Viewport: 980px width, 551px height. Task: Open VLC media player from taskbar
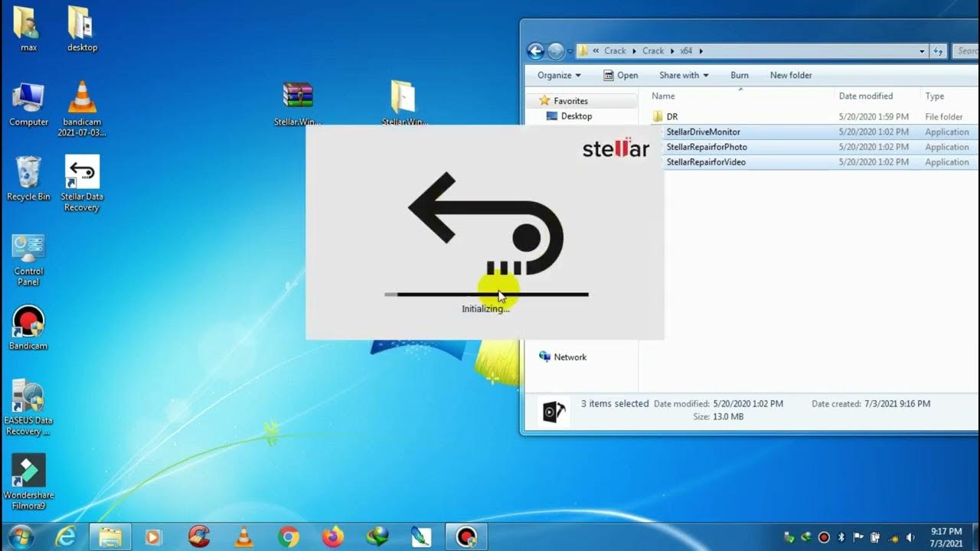click(243, 537)
